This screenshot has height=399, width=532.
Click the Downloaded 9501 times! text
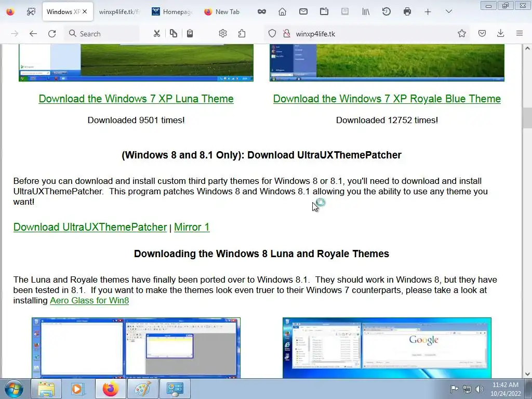click(x=136, y=120)
